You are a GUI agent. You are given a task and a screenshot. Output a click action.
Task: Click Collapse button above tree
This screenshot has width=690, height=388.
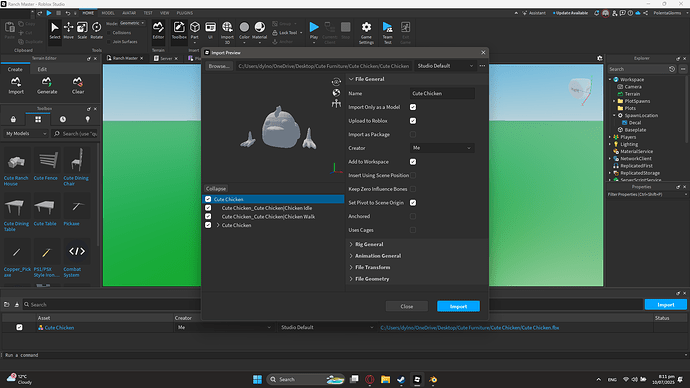pyautogui.click(x=216, y=188)
